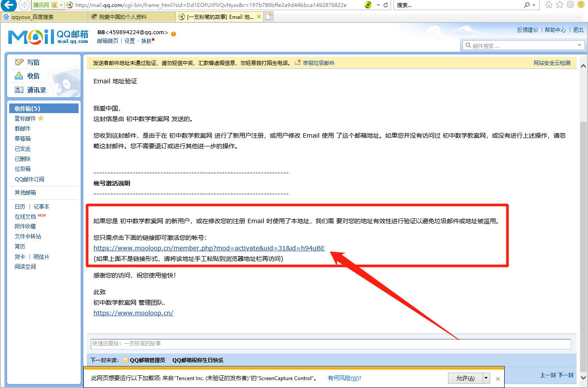Click the green compatibility shield icon
Image resolution: width=588 pixels, height=388 pixels.
click(x=369, y=5)
